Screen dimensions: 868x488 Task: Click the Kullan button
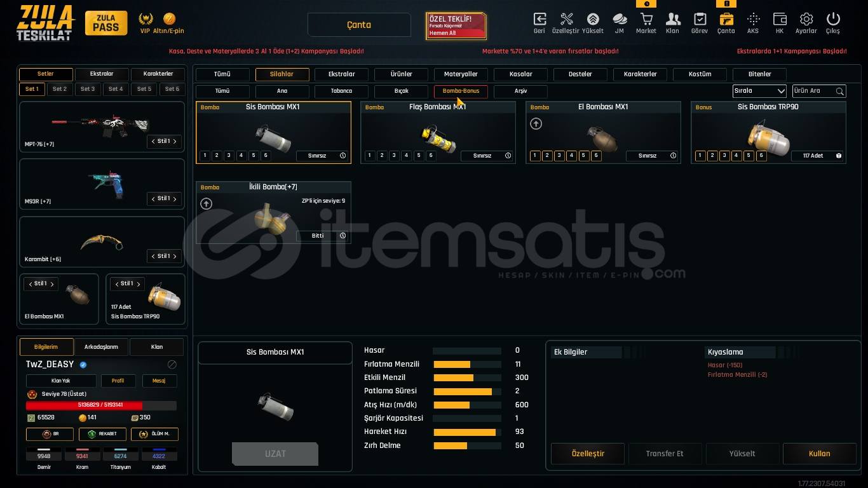click(x=819, y=454)
